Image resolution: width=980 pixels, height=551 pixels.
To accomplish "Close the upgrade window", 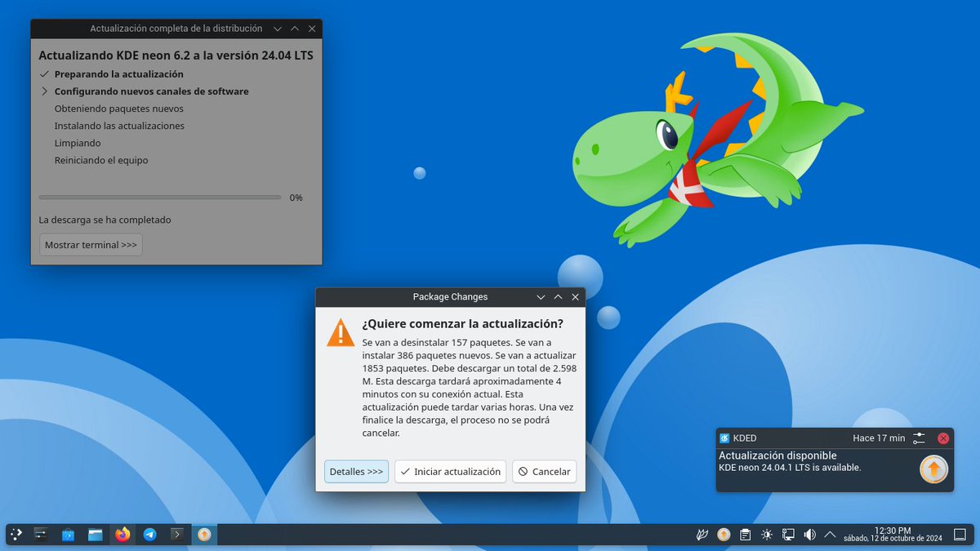I will [312, 29].
